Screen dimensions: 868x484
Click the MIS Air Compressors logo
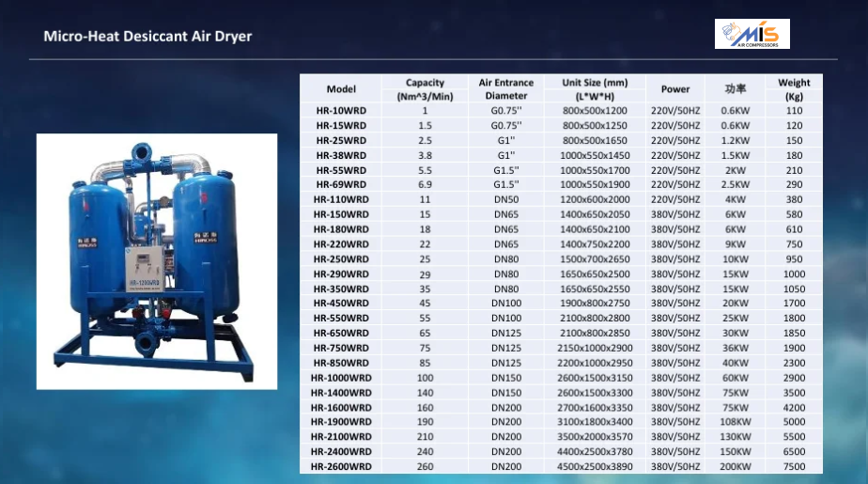pos(752,34)
